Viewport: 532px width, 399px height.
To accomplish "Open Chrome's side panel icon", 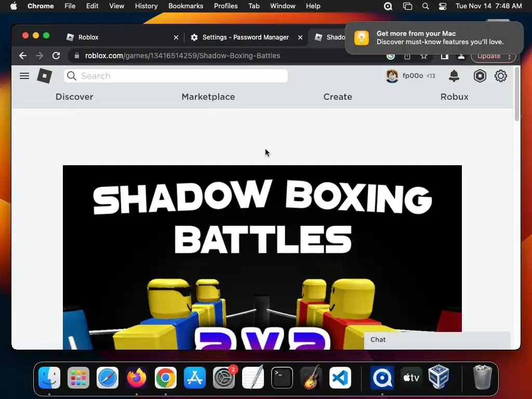I will 444,56.
